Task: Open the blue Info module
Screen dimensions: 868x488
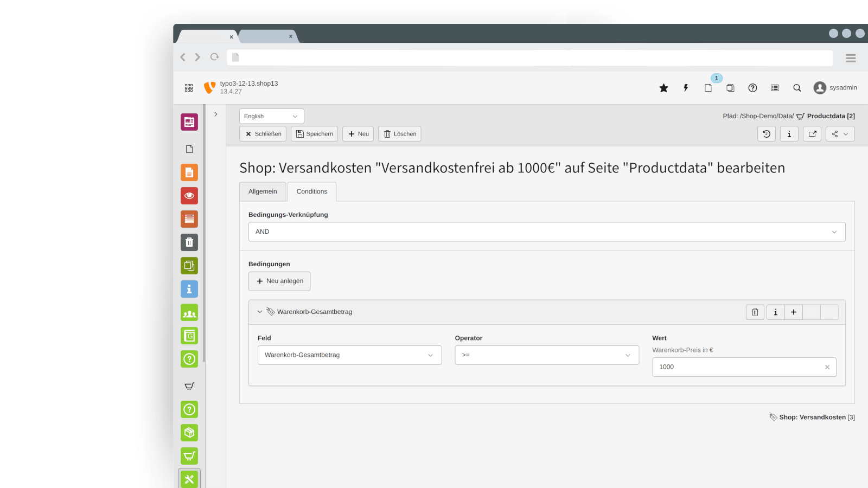Action: click(x=189, y=289)
